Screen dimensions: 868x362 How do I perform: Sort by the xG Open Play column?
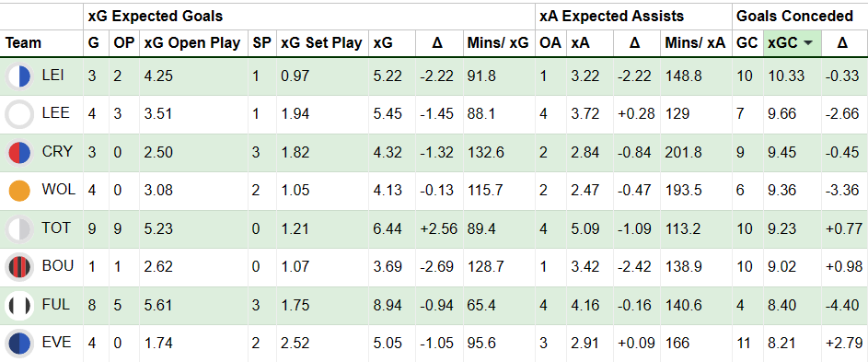[x=192, y=43]
